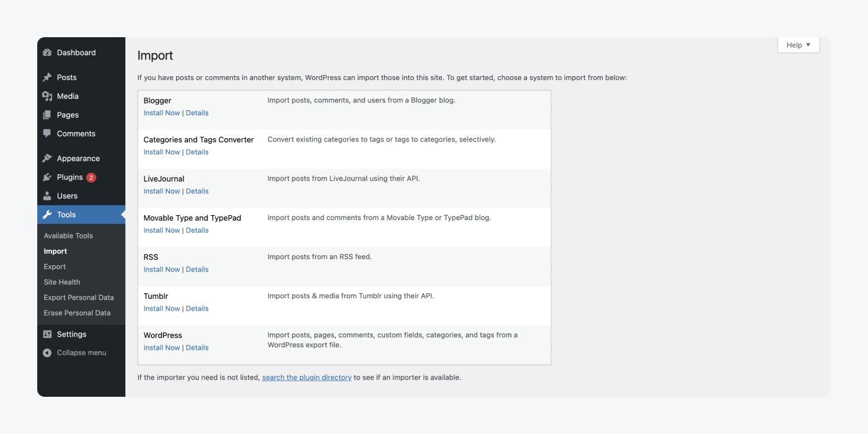
Task: Select the Tools wrench icon
Action: tap(48, 215)
